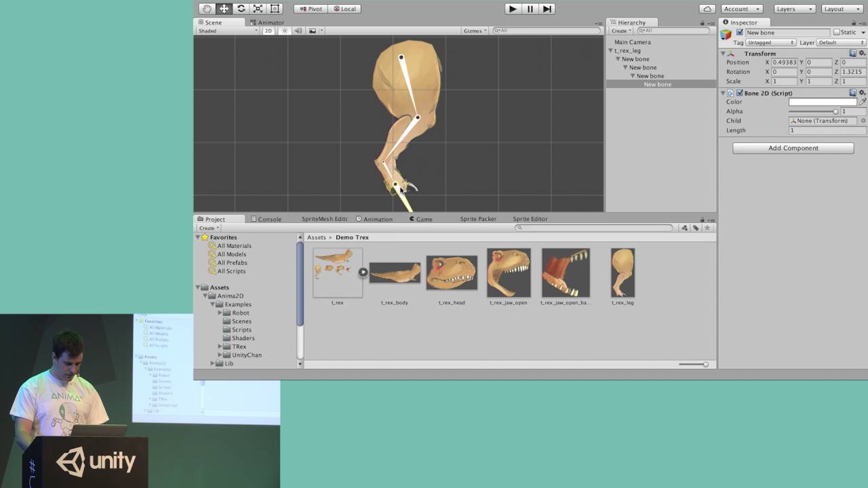Select the Rect transform tool
The image size is (868, 488).
click(x=275, y=9)
